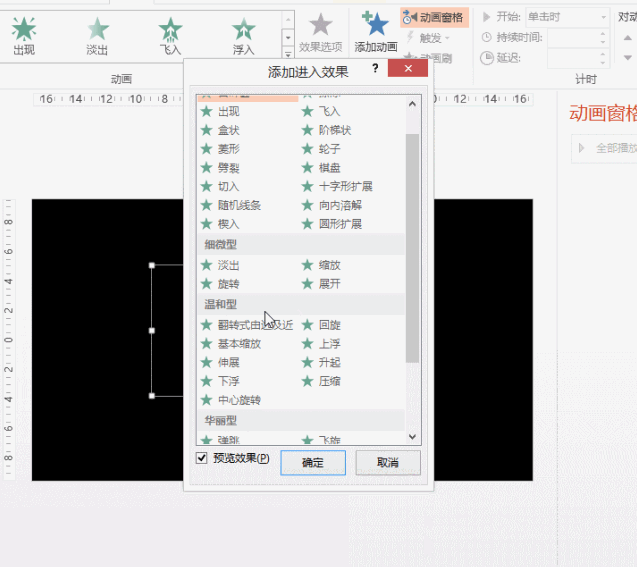Apply the 淡出 animation in ribbon gallery
This screenshot has height=567, width=637.
click(98, 36)
